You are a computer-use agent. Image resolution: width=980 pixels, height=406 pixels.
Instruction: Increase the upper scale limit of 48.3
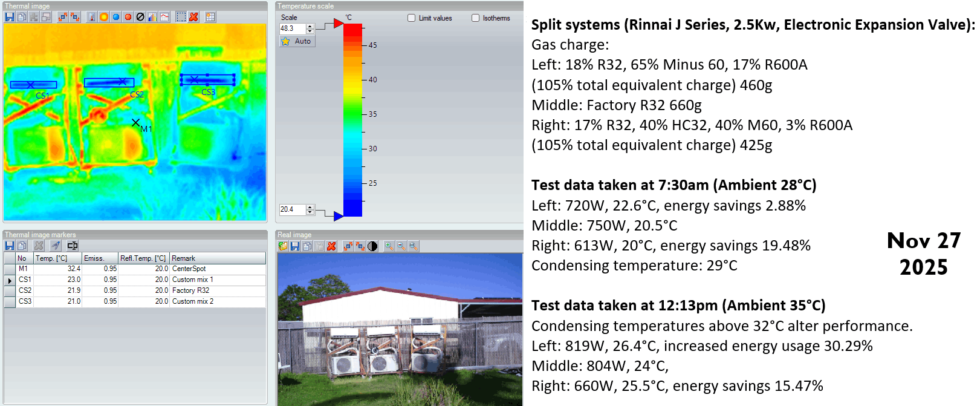point(310,26)
